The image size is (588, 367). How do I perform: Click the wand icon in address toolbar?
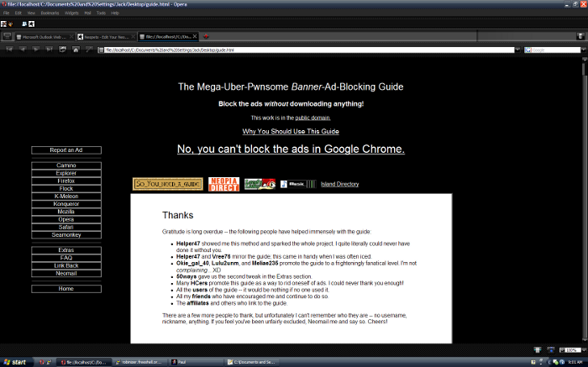[x=89, y=50]
